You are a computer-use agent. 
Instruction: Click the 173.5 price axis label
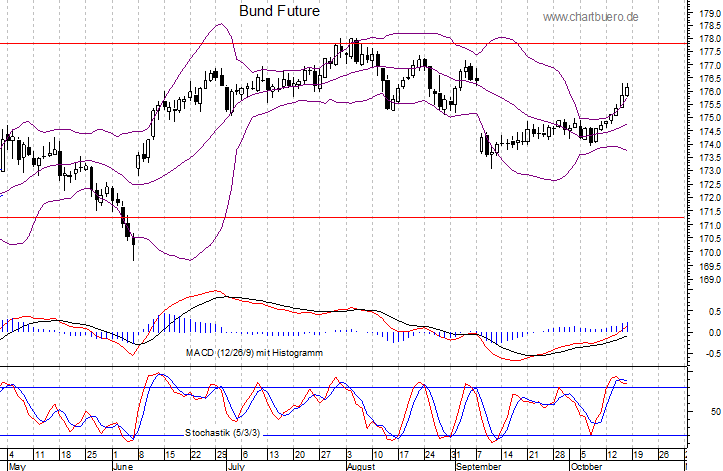tap(710, 158)
